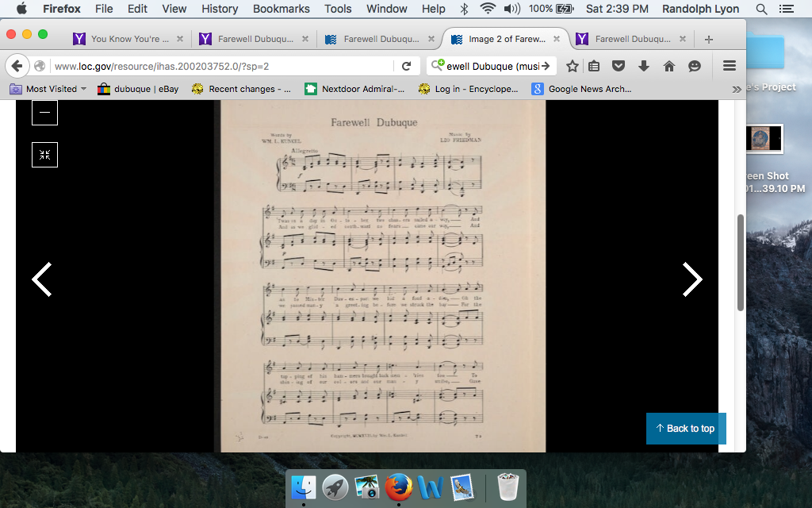Go to next image with right chevron
812x508 pixels.
pyautogui.click(x=692, y=279)
